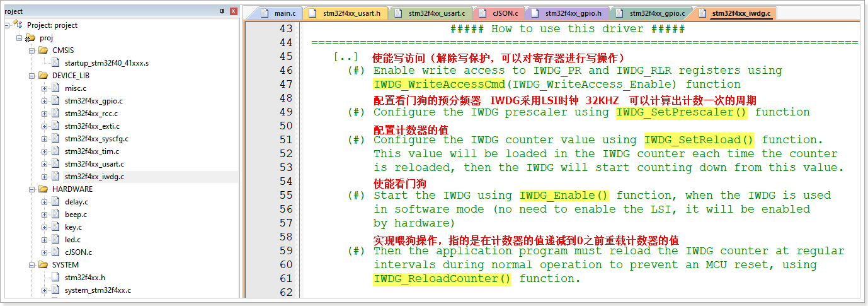Image resolution: width=868 pixels, height=306 pixels.
Task: Expand system_stm32f4xx.c dependencies
Action: coord(45,290)
